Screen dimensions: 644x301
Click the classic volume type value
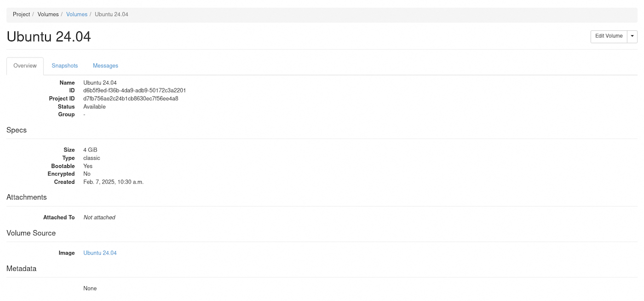coord(92,158)
